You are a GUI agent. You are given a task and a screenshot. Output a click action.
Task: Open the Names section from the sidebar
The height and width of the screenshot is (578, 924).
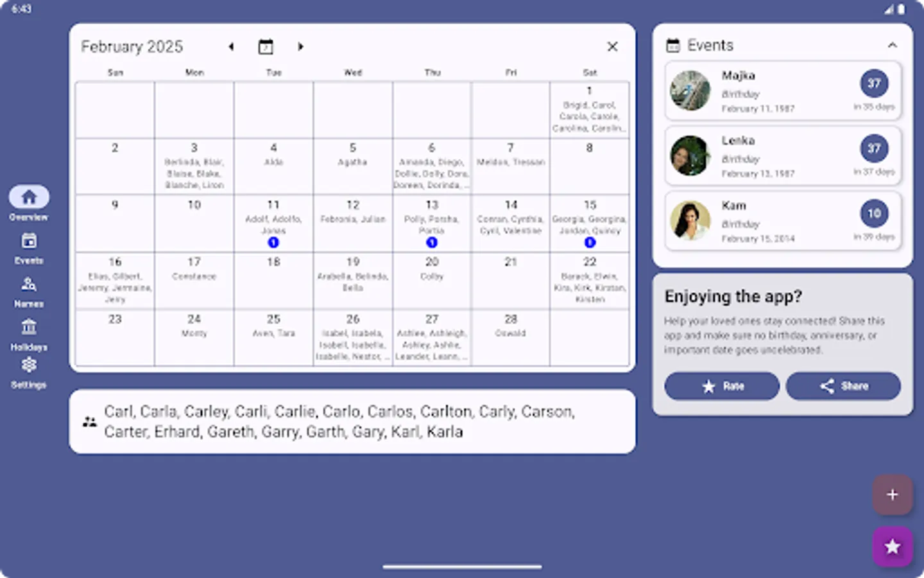click(29, 288)
